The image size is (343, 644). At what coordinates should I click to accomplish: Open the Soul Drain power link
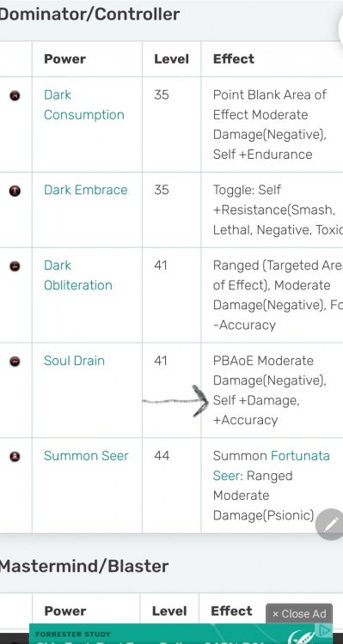[74, 361]
